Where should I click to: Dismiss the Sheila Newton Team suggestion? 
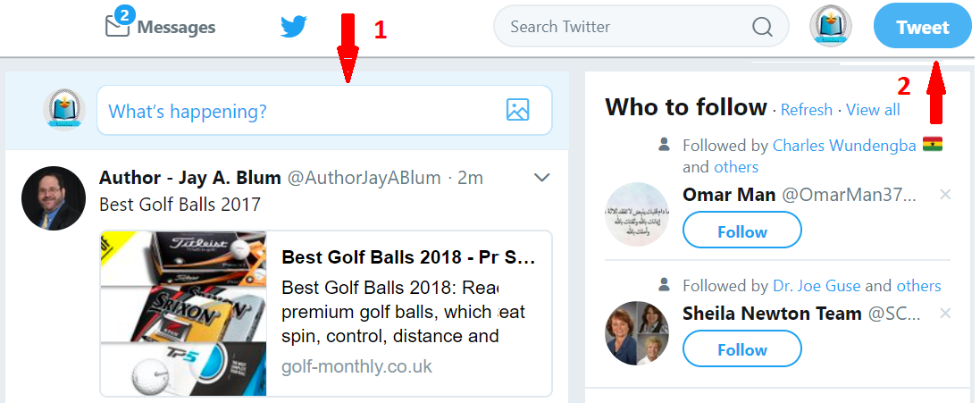pos(946,313)
